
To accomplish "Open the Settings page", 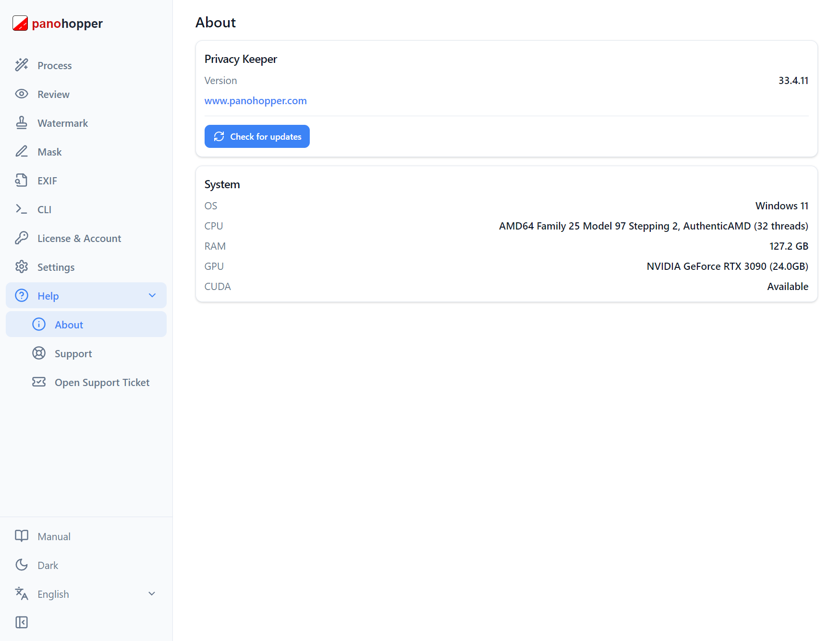I will tap(86, 266).
